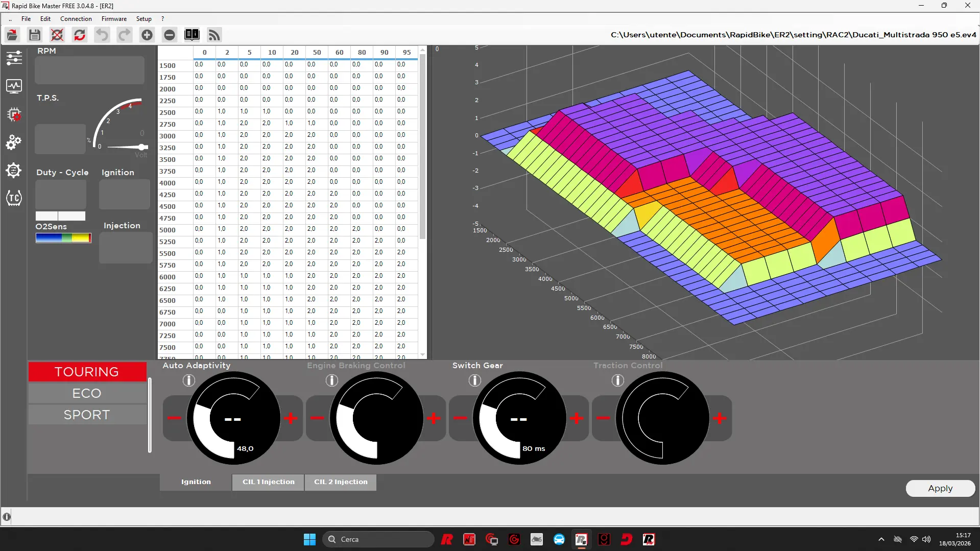Open the manual book icon

[192, 35]
